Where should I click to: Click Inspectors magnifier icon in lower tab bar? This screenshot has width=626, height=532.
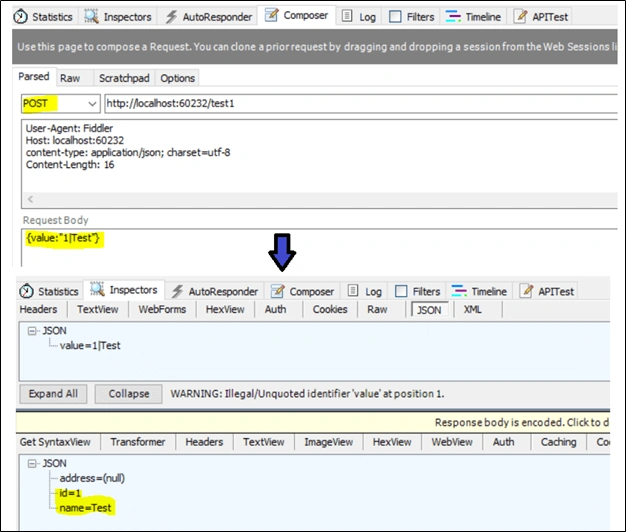coord(97,289)
